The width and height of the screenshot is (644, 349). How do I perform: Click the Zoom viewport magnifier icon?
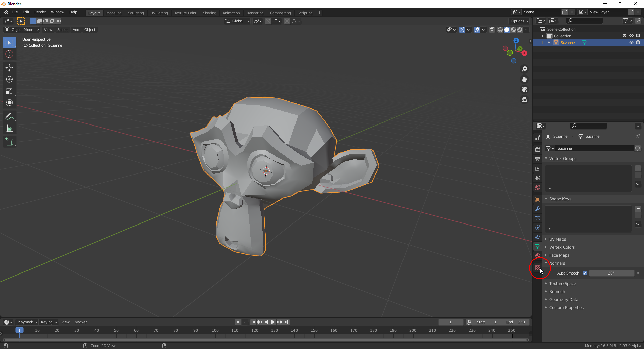pos(524,69)
